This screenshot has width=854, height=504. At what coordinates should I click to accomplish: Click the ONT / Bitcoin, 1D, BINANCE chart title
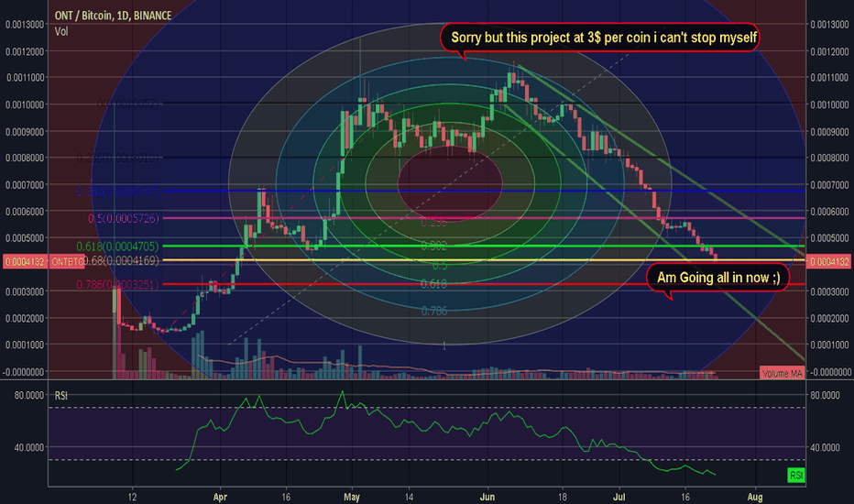tap(113, 16)
